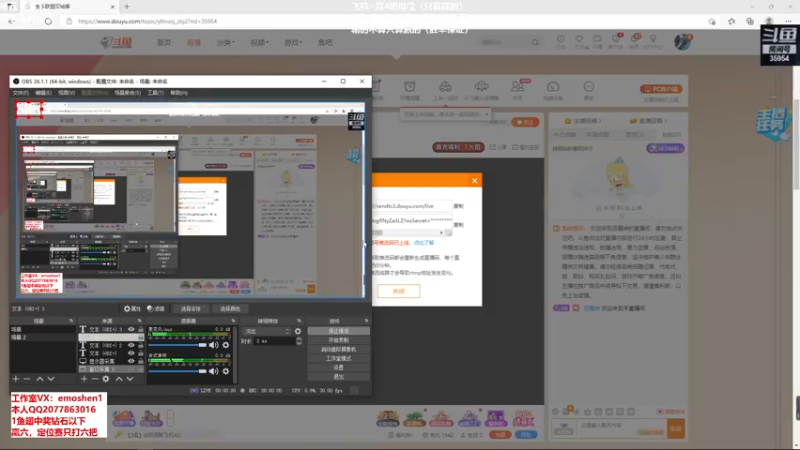This screenshot has height=450, width=800.
Task: Open Scenes dock panel corner menu icon
Action: [x=71, y=321]
